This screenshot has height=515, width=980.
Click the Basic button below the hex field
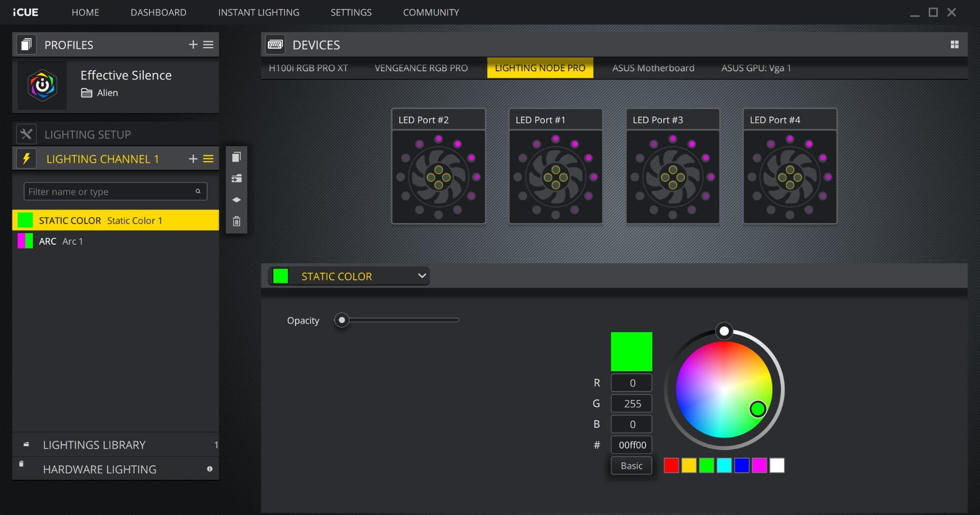[x=631, y=465]
